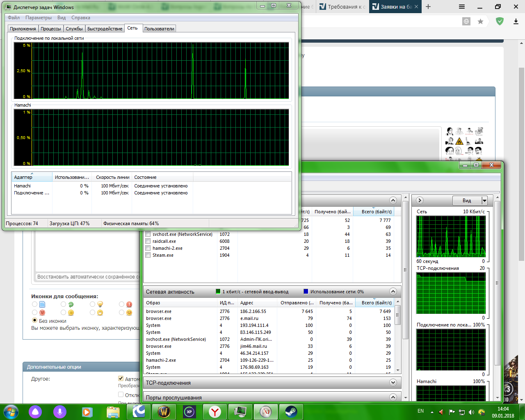Bookmark the page with the star icon
Screen dimensions: 525x420
click(480, 21)
